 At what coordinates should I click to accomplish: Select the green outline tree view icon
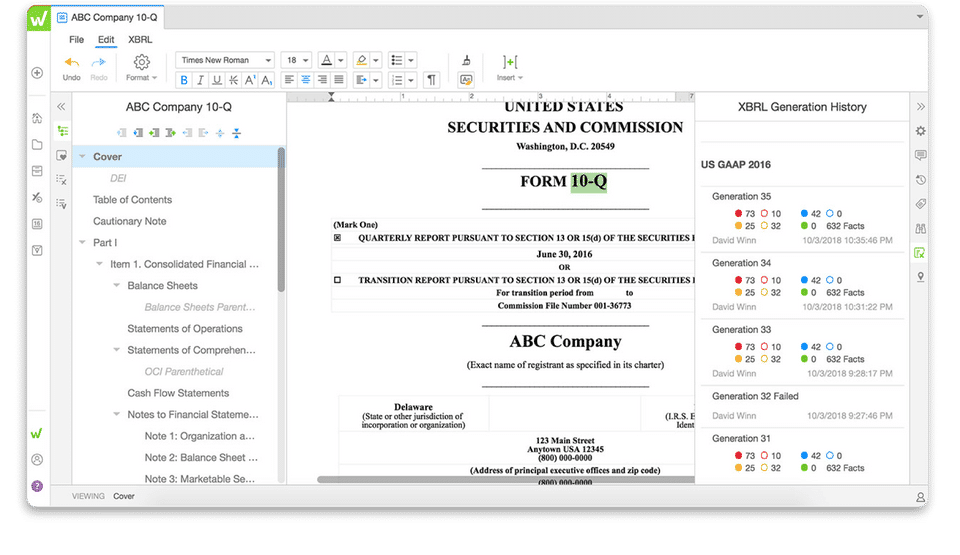(x=62, y=131)
